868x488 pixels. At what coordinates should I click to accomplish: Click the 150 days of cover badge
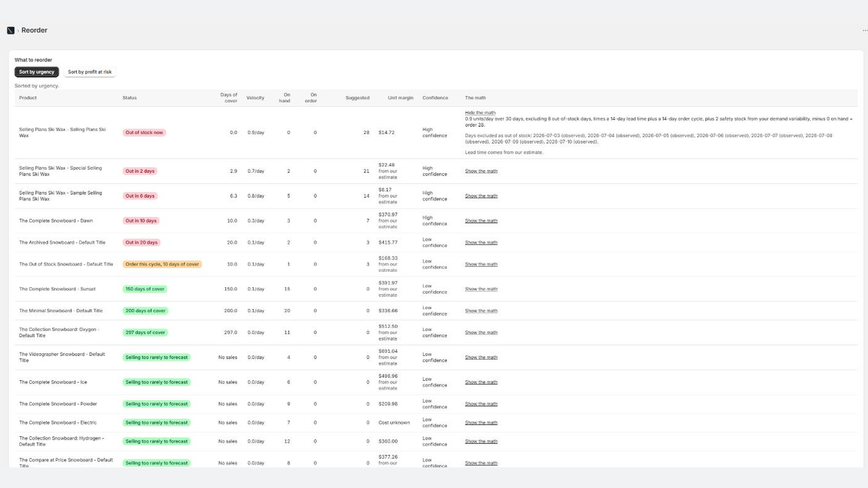point(145,290)
